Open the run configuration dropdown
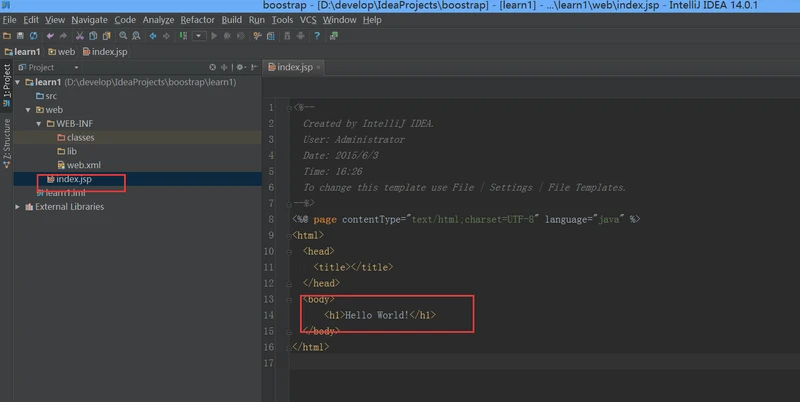This screenshot has height=402, width=800. (x=199, y=36)
